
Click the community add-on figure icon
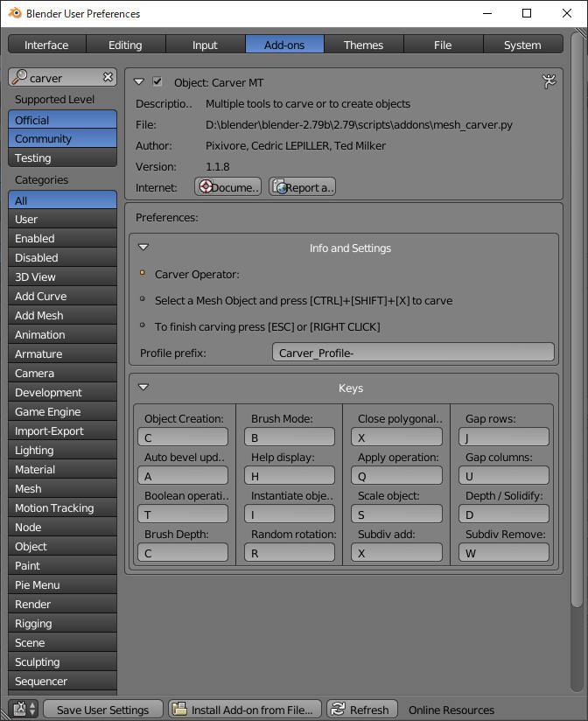pos(549,81)
